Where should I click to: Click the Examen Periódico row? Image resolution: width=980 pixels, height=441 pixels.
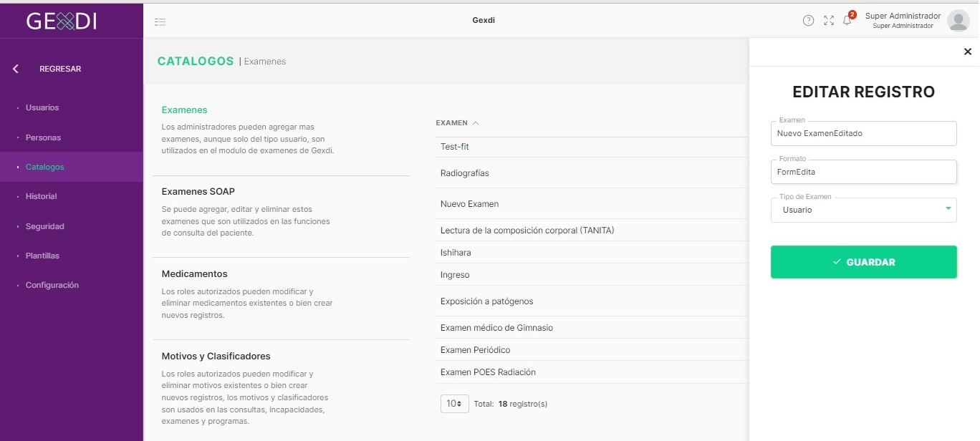tap(592, 350)
